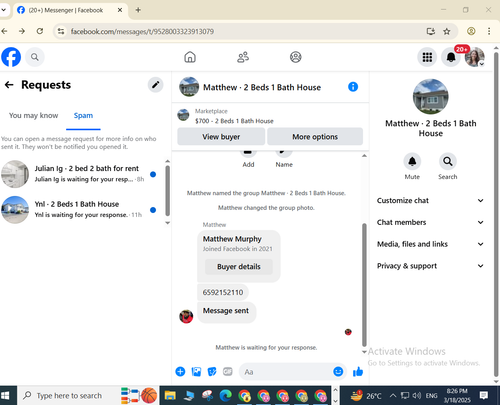
Task: View site information icon in address bar
Action: pos(61,31)
